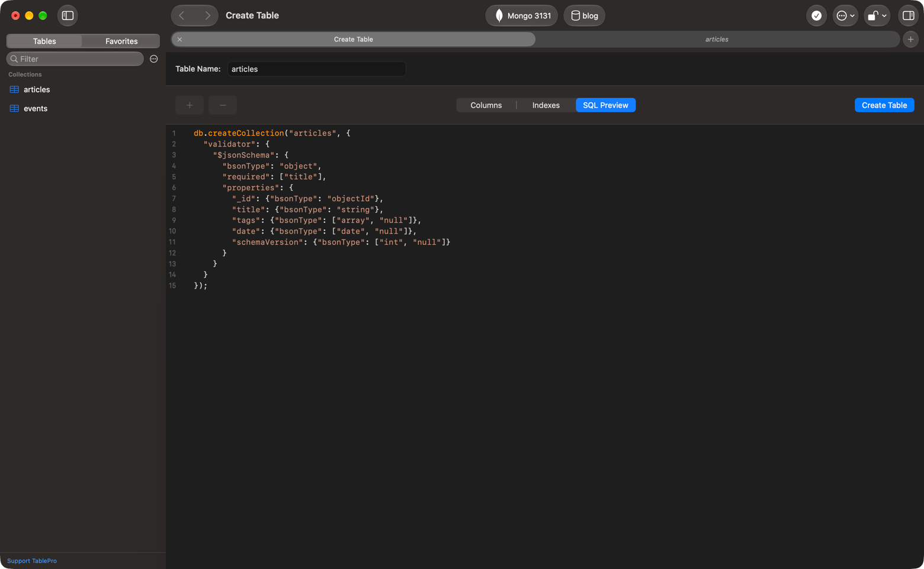Click the Collections section header
The image size is (924, 569).
tap(25, 75)
